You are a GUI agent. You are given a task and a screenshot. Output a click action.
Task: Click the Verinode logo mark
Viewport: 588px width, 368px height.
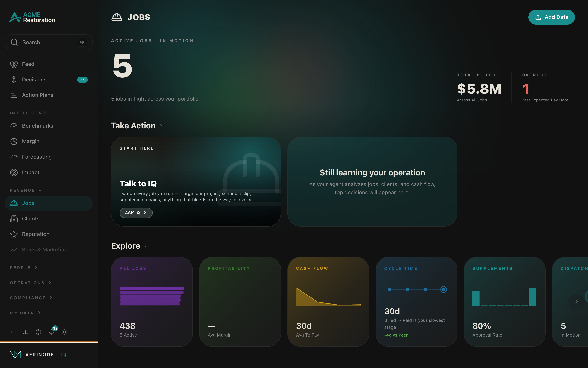16,355
